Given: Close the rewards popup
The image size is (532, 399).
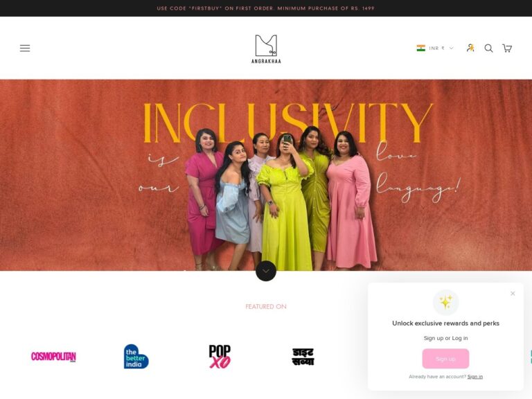Looking at the screenshot, I should coord(513,293).
